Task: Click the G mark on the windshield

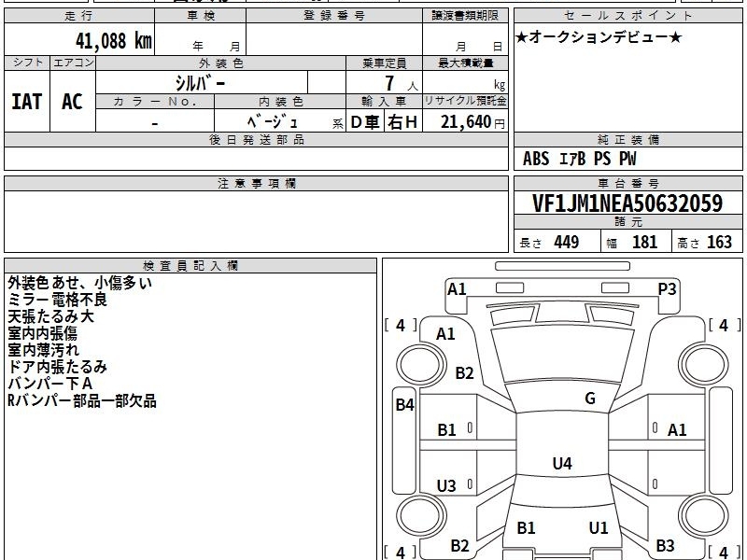Action: coord(590,398)
